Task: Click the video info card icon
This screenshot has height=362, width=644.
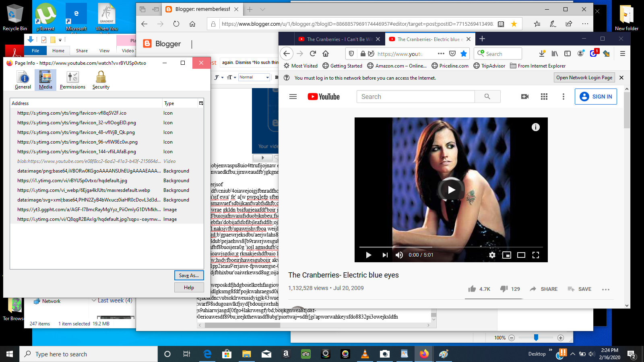Action: click(535, 127)
